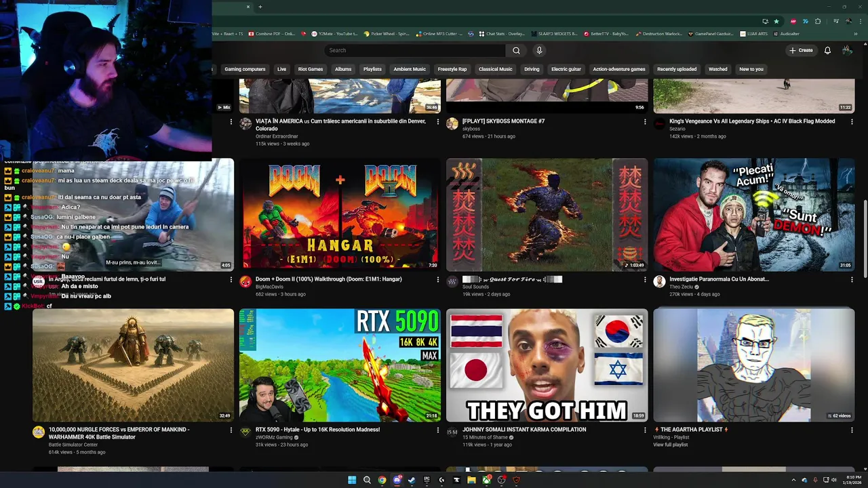868x488 pixels.
Task: Open Agartha Playlist thumbnail
Action: (x=753, y=365)
